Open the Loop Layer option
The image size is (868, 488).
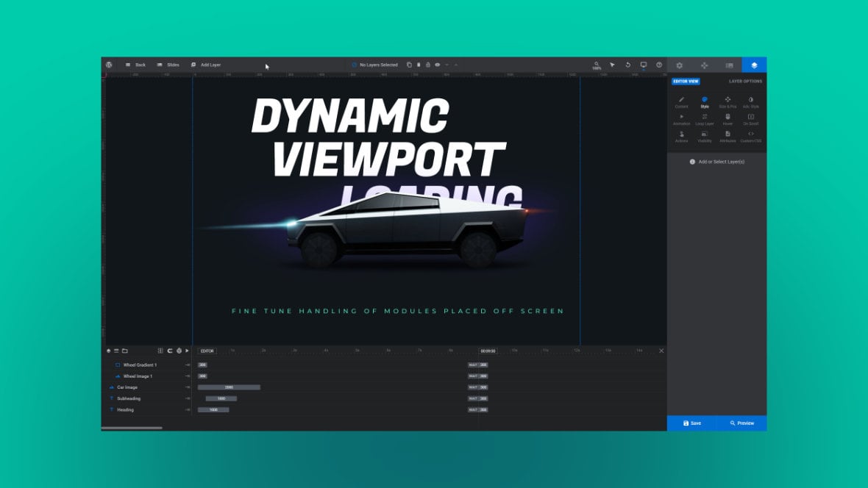705,120
